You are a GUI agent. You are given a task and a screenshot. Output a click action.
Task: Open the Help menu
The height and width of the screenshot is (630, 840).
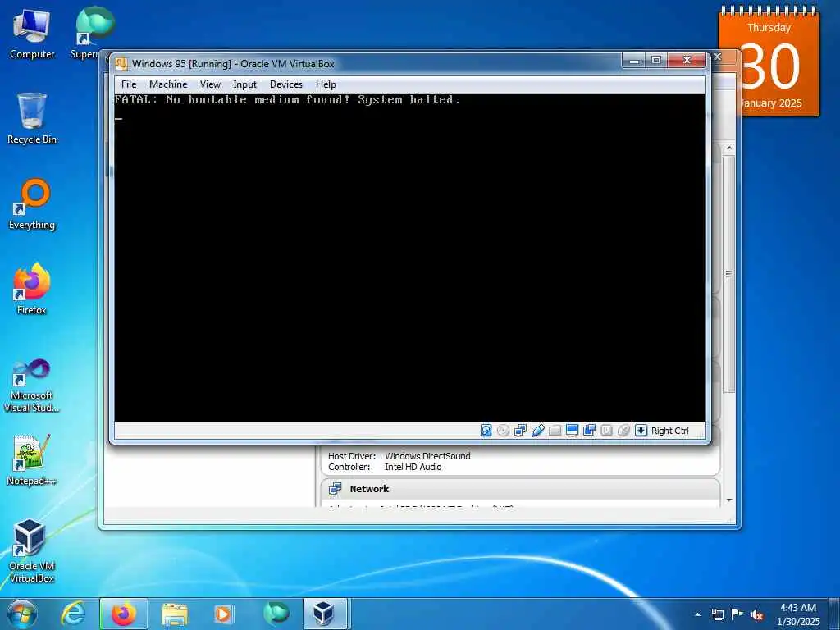click(326, 84)
